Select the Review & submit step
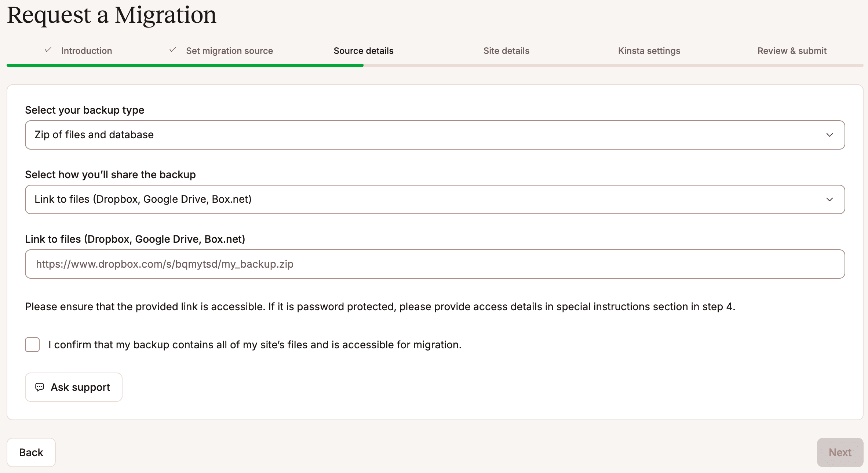 792,51
